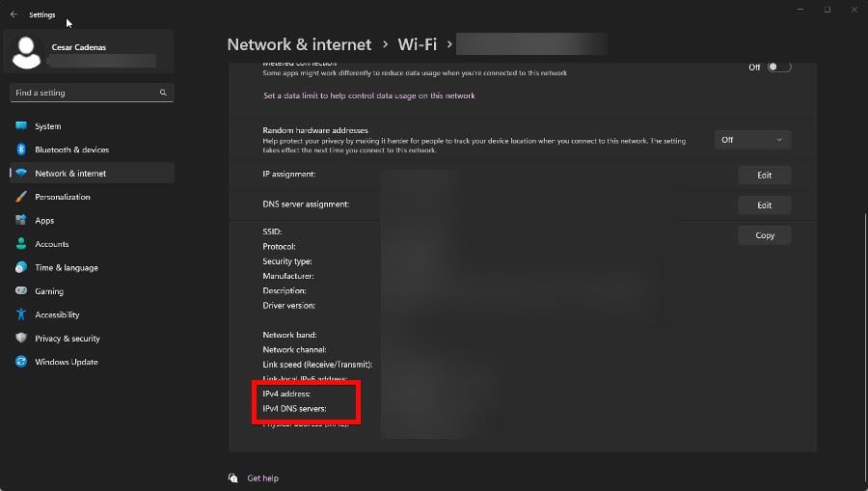
Task: Select the Apps icon in the sidebar
Action: click(x=21, y=220)
